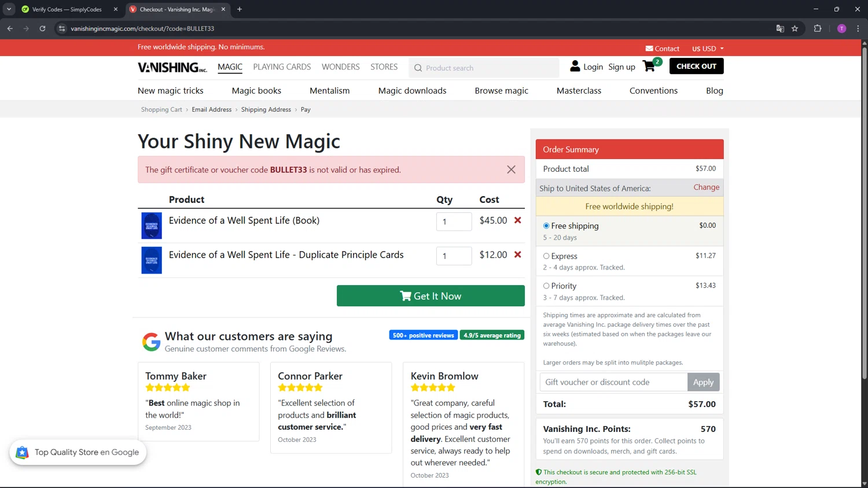Go to New magic tricks
The image size is (868, 488).
tap(171, 91)
